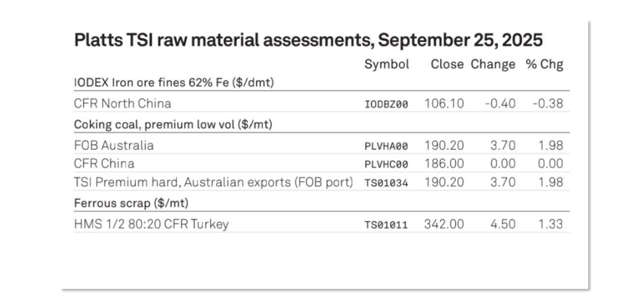Select the TS01011 symbol code
The width and height of the screenshot is (644, 307).
tap(386, 225)
